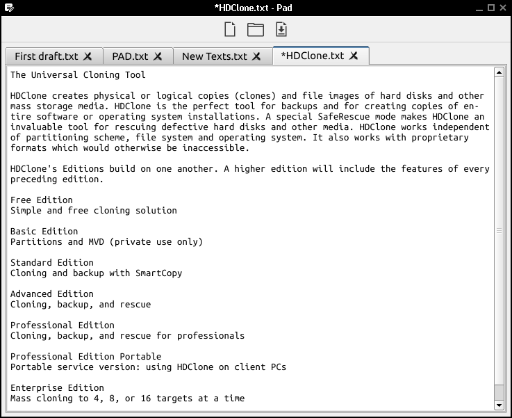
Task: Click the 'Enterprise Edition' line
Action: point(57,388)
